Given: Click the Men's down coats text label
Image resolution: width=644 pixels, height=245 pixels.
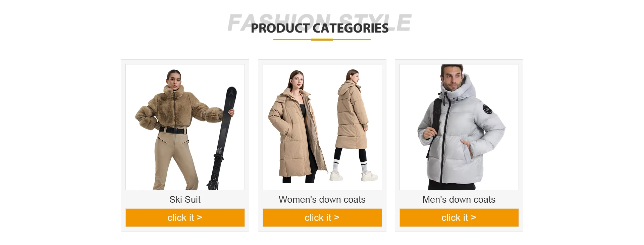Looking at the screenshot, I should 459,200.
